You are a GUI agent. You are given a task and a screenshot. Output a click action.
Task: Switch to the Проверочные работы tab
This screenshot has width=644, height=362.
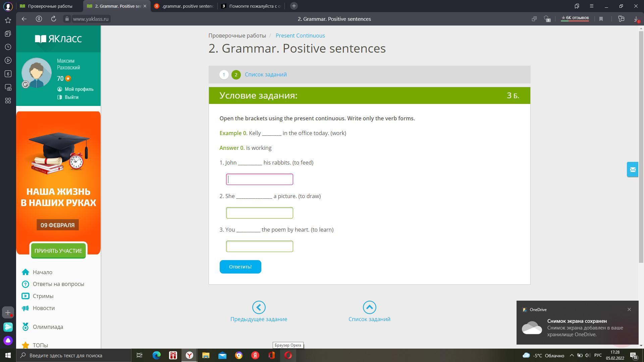pos(50,6)
